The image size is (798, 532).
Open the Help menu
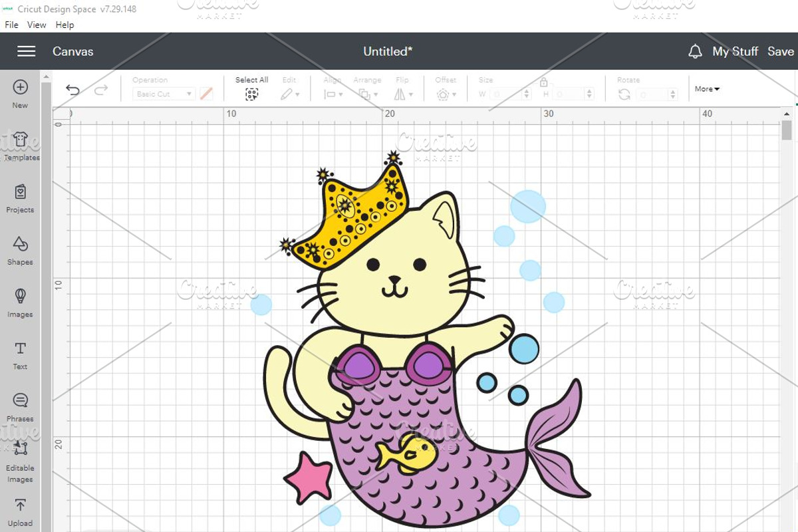point(65,25)
